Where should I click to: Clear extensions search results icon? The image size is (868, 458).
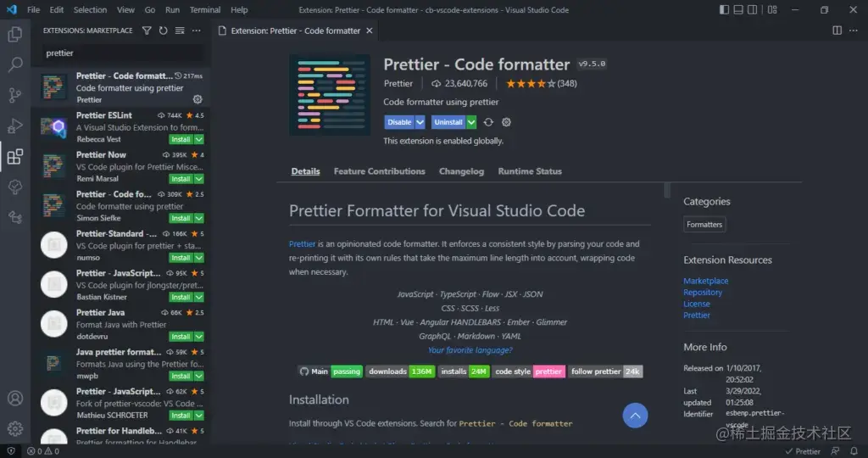[180, 31]
